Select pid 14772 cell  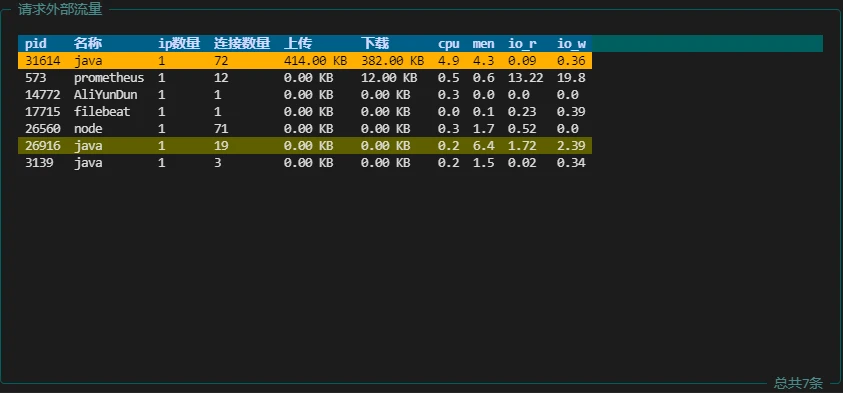point(42,95)
